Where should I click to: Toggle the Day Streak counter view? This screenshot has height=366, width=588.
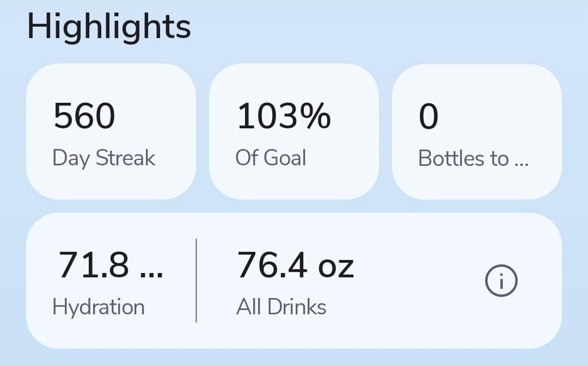click(x=103, y=158)
